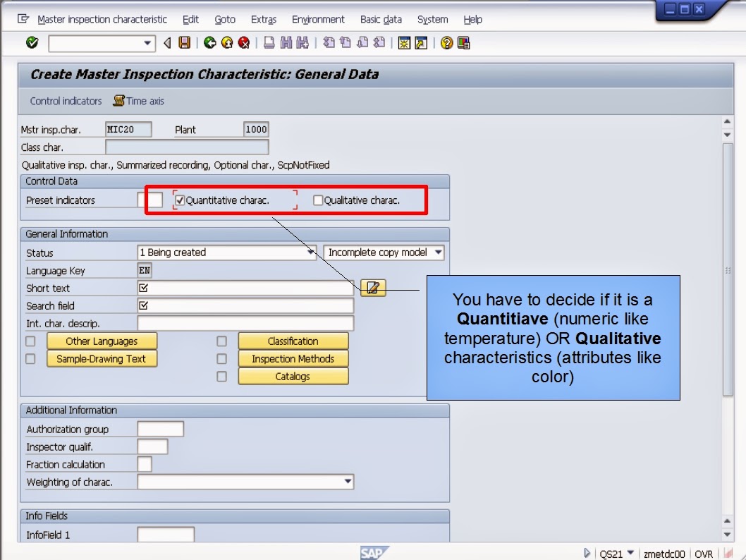Click the Authorization group input field
Viewport: 746px width, 560px height.
point(159,428)
